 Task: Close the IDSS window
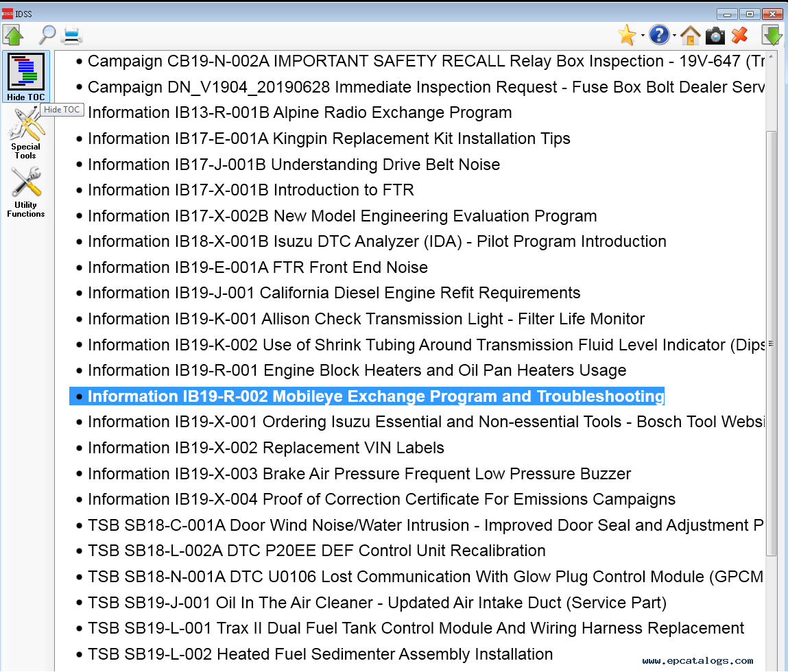tap(772, 14)
